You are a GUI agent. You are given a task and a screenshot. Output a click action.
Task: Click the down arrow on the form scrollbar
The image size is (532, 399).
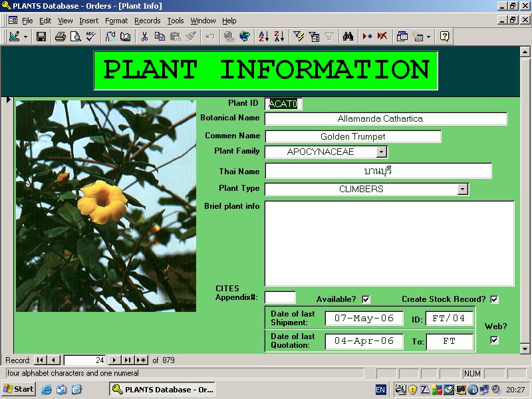pos(525,348)
